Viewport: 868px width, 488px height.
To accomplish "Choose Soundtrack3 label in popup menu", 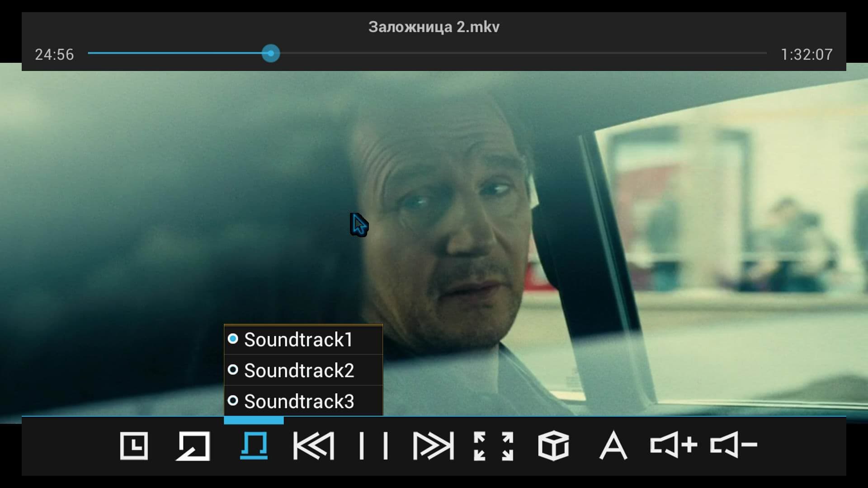I will point(299,401).
